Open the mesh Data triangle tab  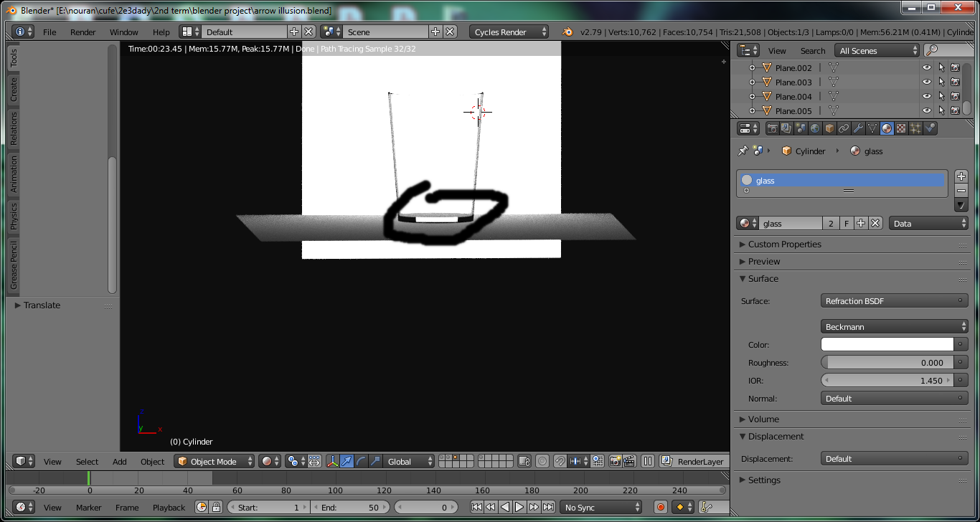coord(872,128)
